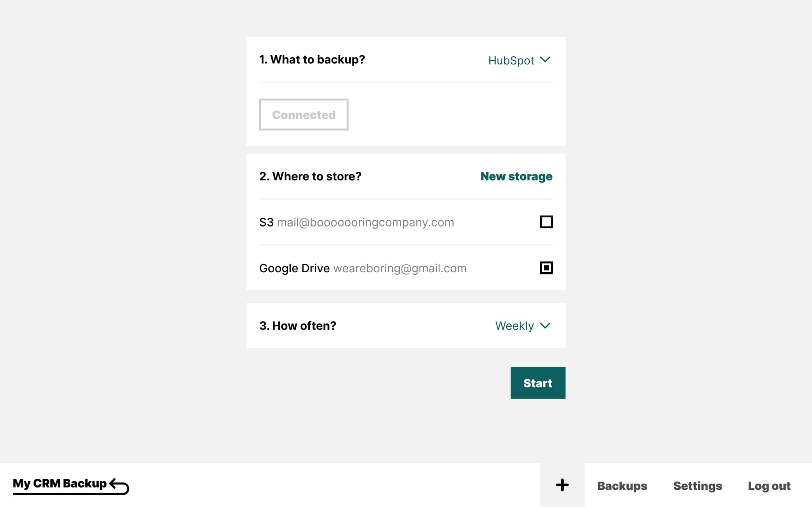Click the My CRM Backup logo text
The width and height of the screenshot is (812, 508).
click(x=60, y=483)
